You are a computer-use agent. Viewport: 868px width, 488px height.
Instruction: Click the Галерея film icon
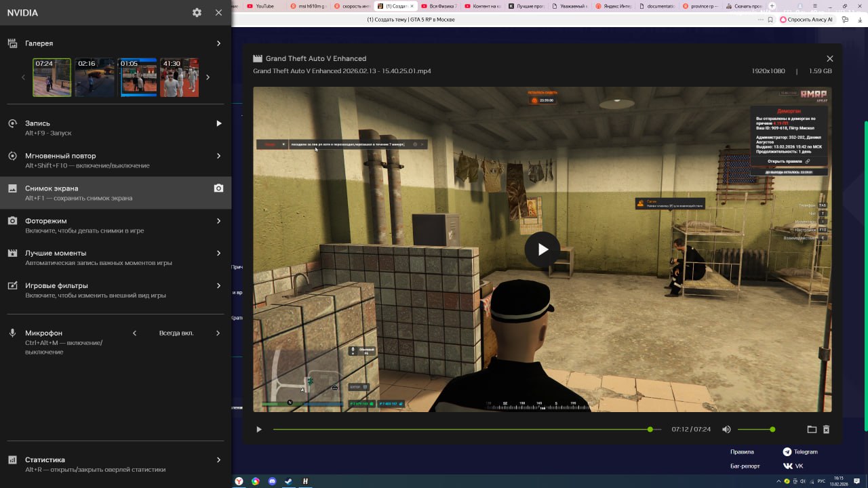point(12,43)
